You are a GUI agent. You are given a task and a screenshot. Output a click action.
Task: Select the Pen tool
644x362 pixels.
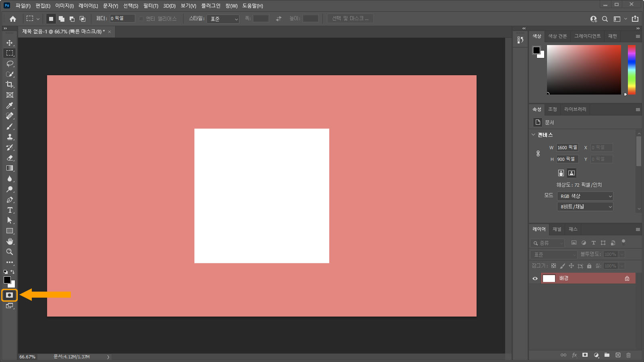10,200
